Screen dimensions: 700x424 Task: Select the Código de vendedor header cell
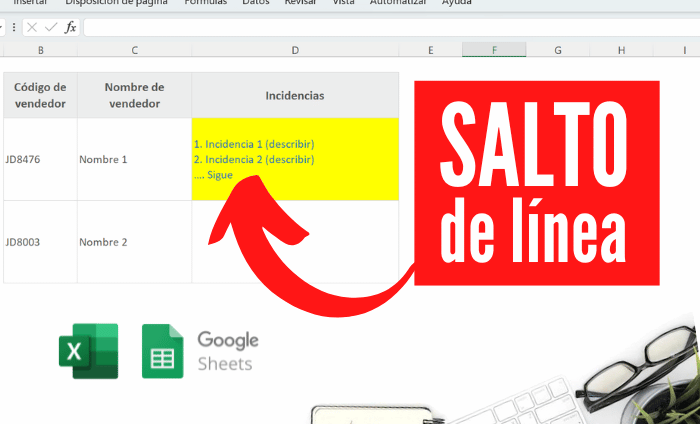(x=40, y=95)
